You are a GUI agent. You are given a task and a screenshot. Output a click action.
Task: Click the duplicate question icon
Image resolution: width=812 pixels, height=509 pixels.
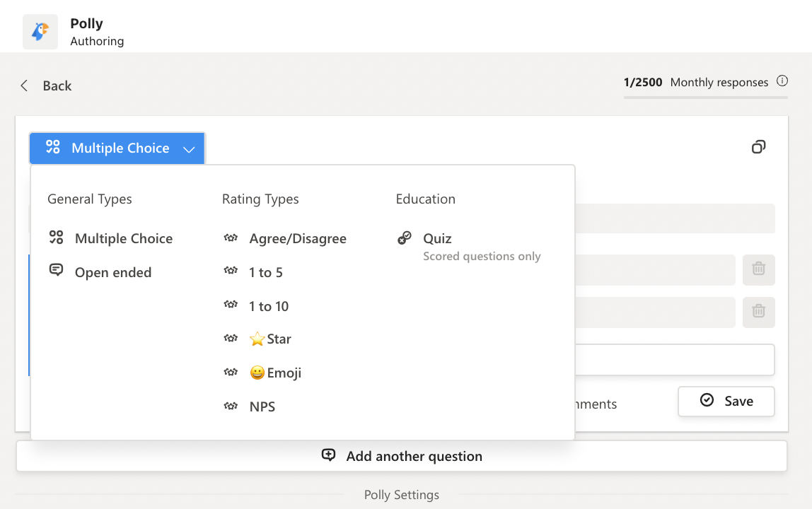tap(759, 146)
